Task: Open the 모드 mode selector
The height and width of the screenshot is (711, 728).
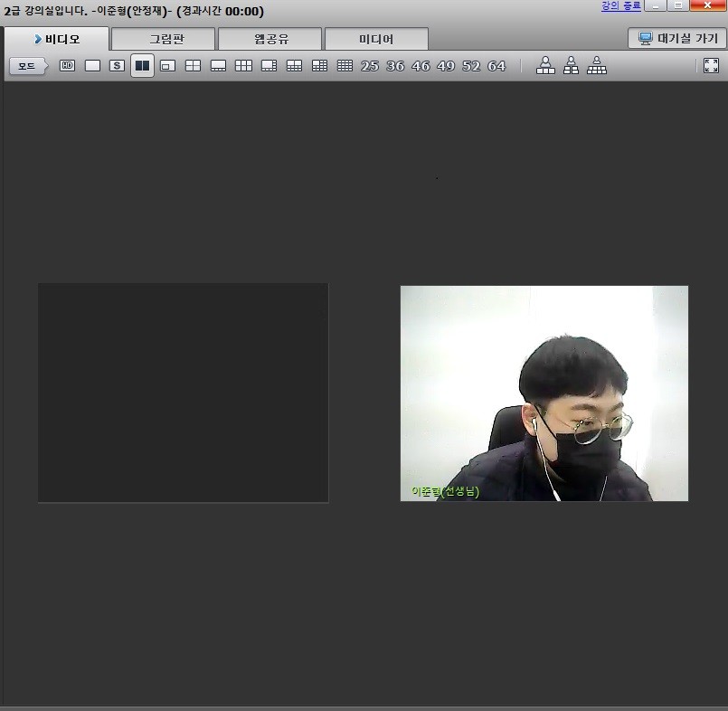Action: point(27,66)
